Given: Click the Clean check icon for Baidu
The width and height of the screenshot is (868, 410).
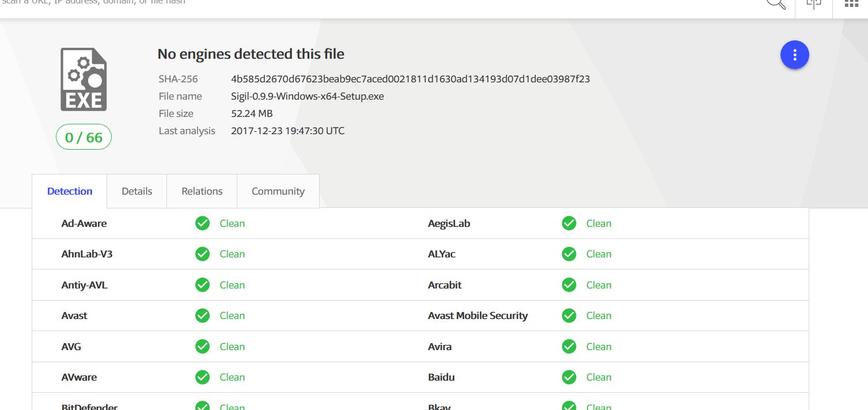Looking at the screenshot, I should point(569,377).
